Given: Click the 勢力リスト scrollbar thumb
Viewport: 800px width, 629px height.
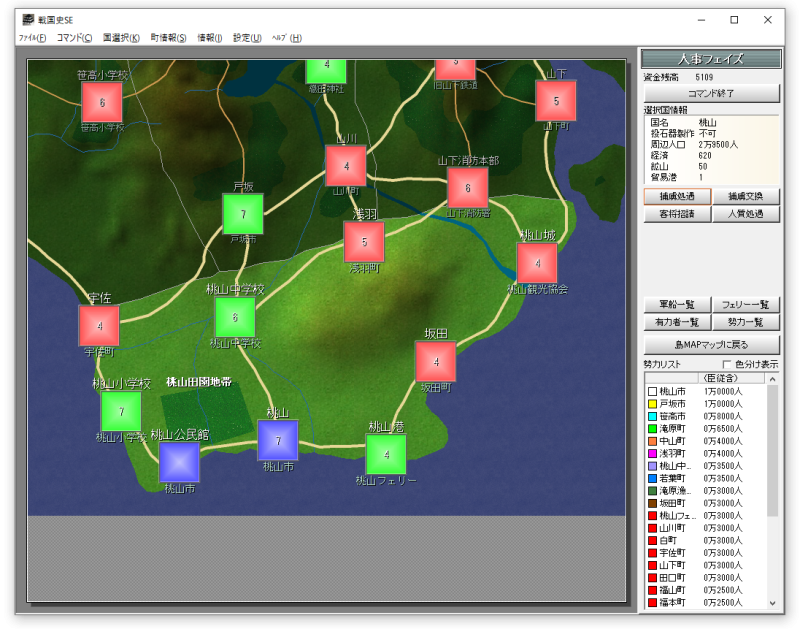Looking at the screenshot, I should 772,450.
